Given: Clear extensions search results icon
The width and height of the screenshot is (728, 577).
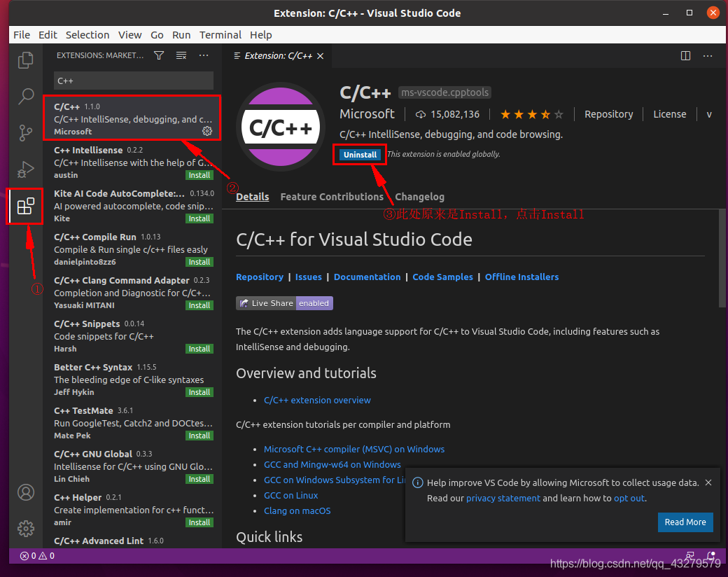Looking at the screenshot, I should pos(181,56).
